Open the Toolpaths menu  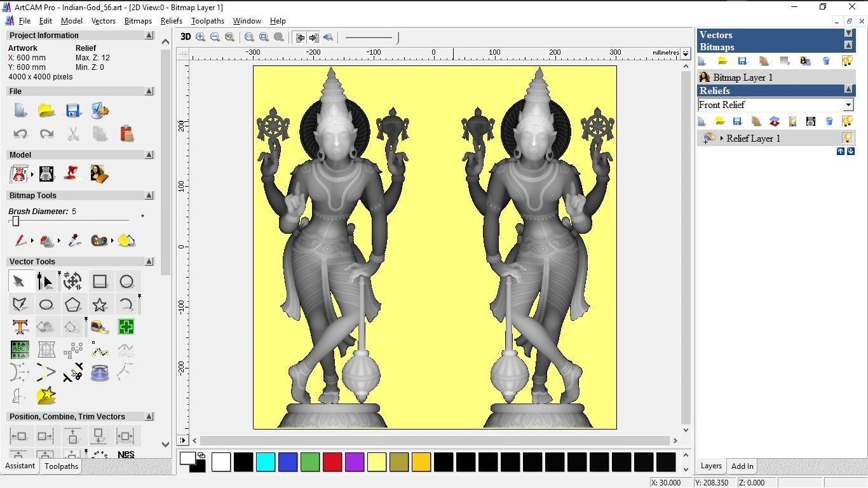207,21
